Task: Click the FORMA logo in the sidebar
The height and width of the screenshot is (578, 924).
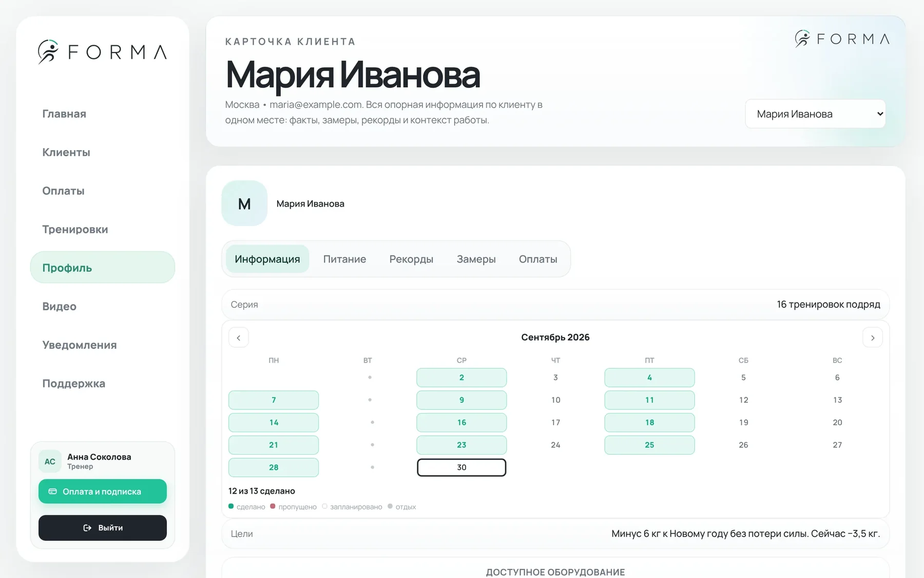Action: point(102,51)
